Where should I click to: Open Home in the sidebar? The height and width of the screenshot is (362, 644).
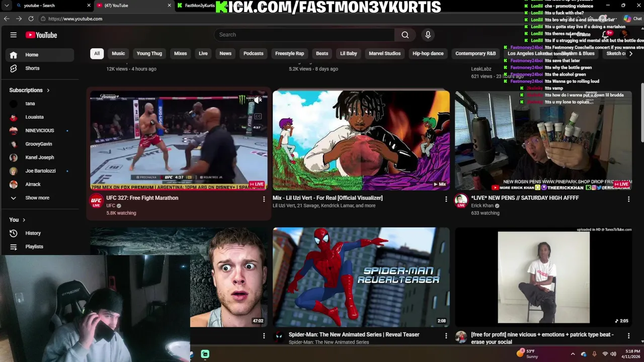pyautogui.click(x=39, y=55)
